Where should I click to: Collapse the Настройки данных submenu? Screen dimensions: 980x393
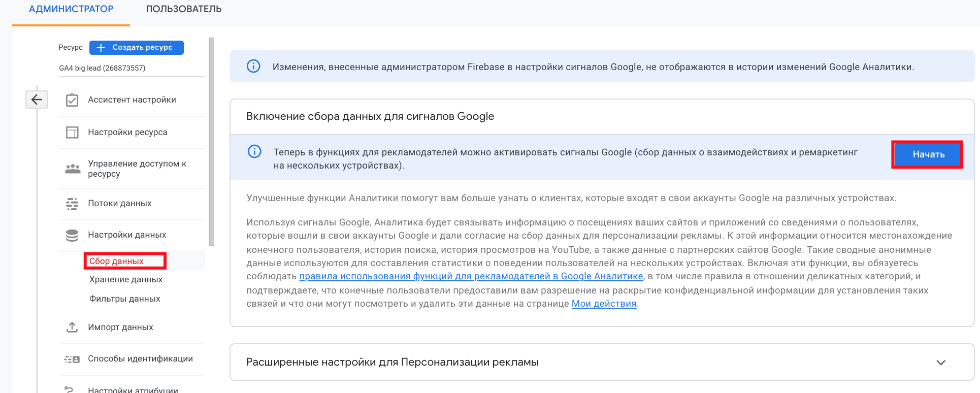(x=127, y=235)
